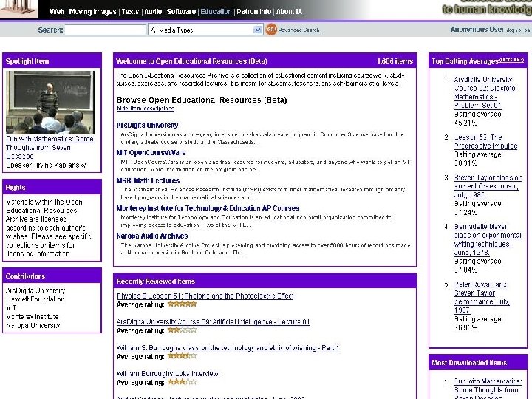Click the 1,606 items count
This screenshot has height=399, width=532.
[395, 61]
